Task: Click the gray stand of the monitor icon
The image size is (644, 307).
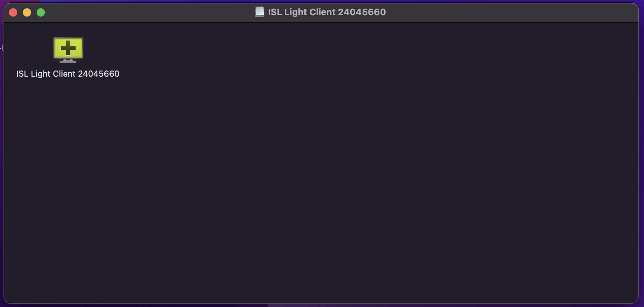Action: click(x=68, y=60)
